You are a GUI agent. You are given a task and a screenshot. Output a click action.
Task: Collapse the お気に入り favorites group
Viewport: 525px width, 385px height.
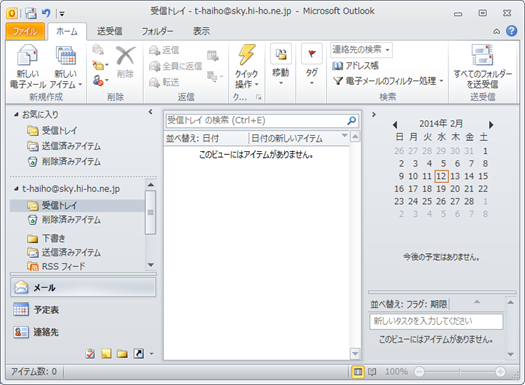(x=16, y=114)
